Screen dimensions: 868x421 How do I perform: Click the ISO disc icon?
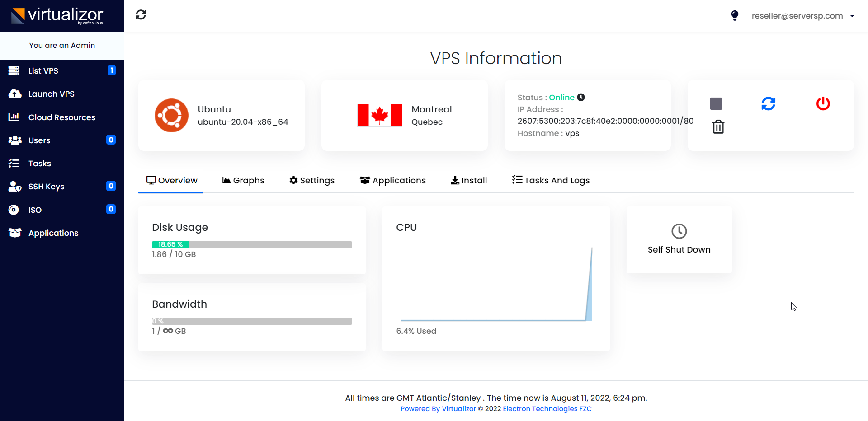coord(14,210)
